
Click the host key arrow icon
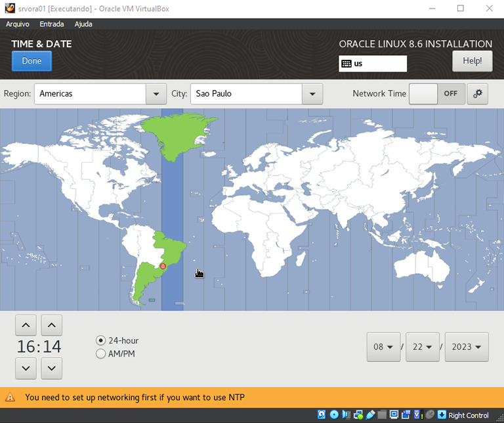pyautogui.click(x=442, y=414)
